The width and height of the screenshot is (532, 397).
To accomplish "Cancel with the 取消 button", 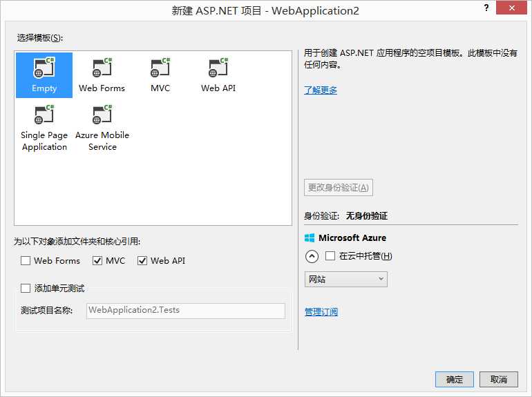I will point(499,379).
